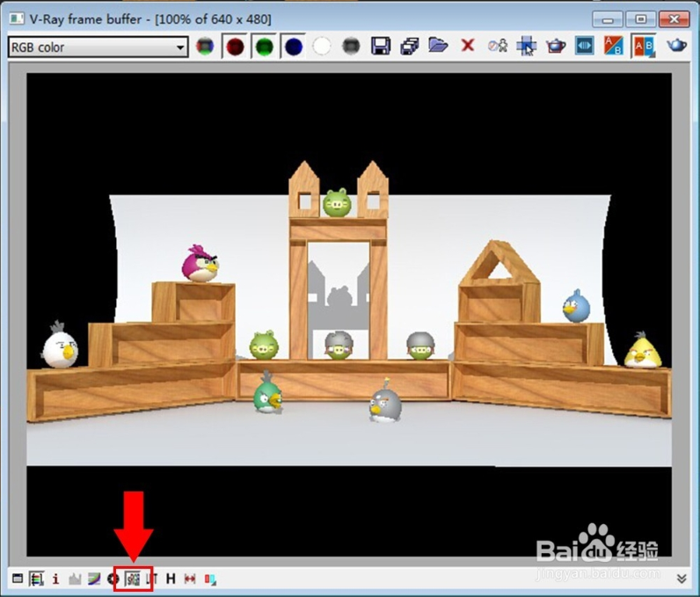Open render history with H button
The width and height of the screenshot is (700, 597).
(x=171, y=579)
